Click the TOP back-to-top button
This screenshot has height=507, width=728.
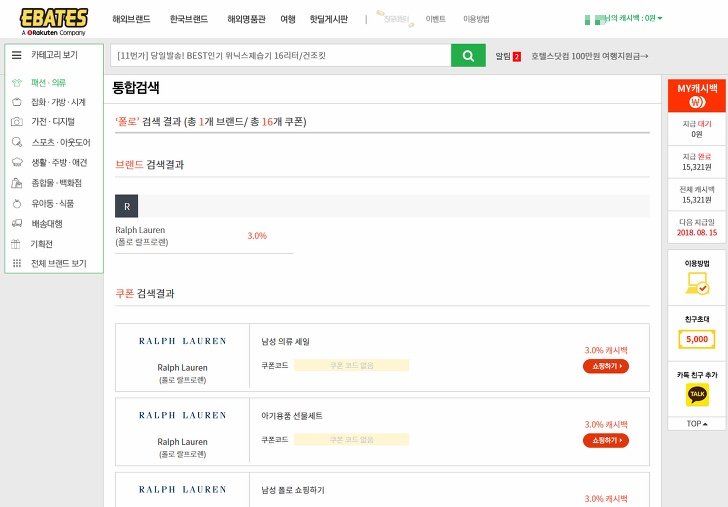697,423
